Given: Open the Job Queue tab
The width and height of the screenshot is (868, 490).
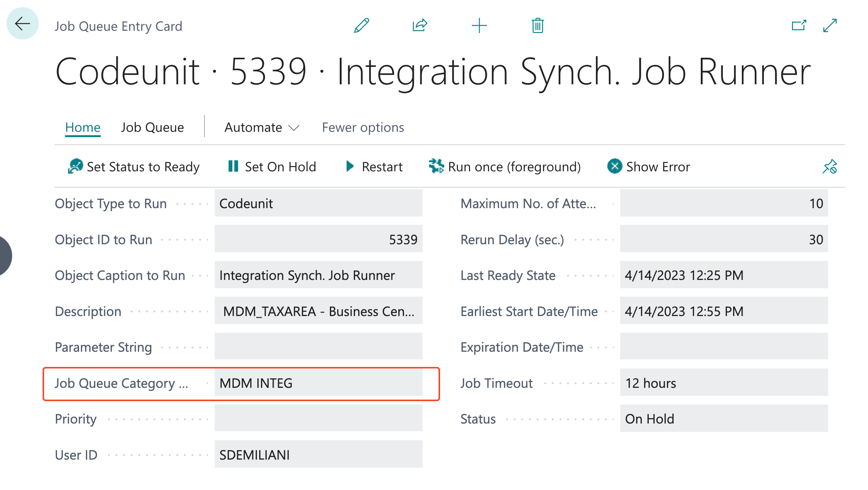Looking at the screenshot, I should pyautogui.click(x=152, y=127).
